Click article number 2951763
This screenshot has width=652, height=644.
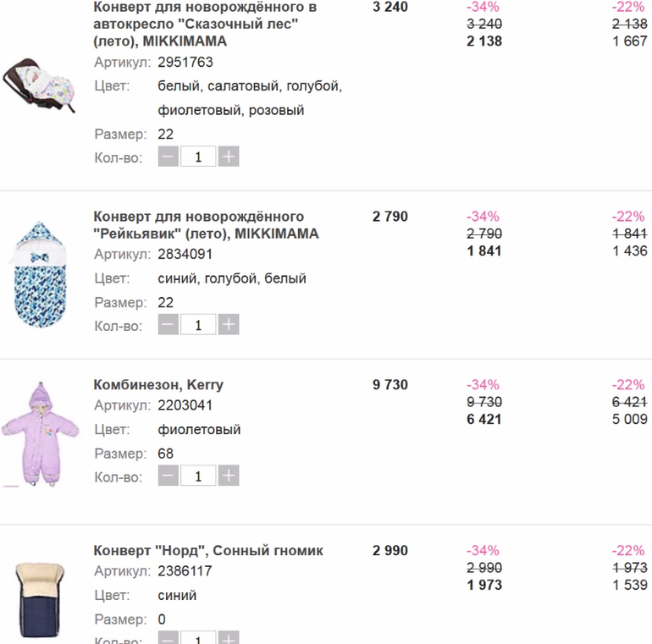tap(185, 63)
